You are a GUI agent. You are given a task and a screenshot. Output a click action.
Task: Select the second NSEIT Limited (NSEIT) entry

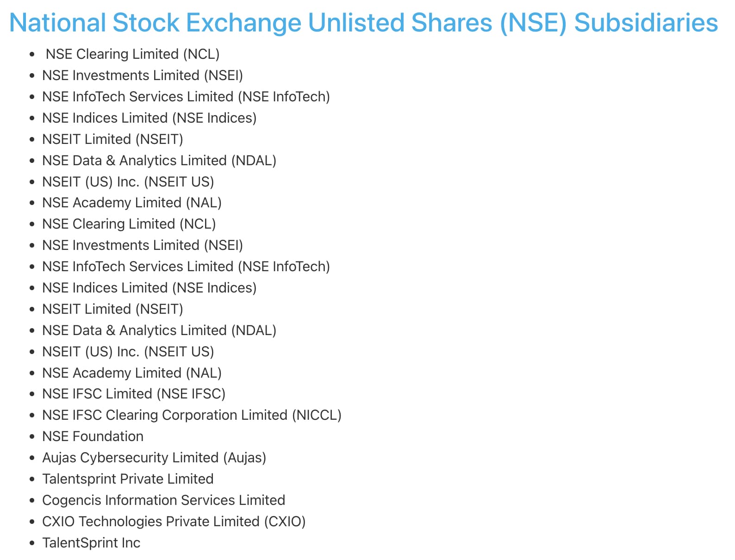click(x=112, y=309)
